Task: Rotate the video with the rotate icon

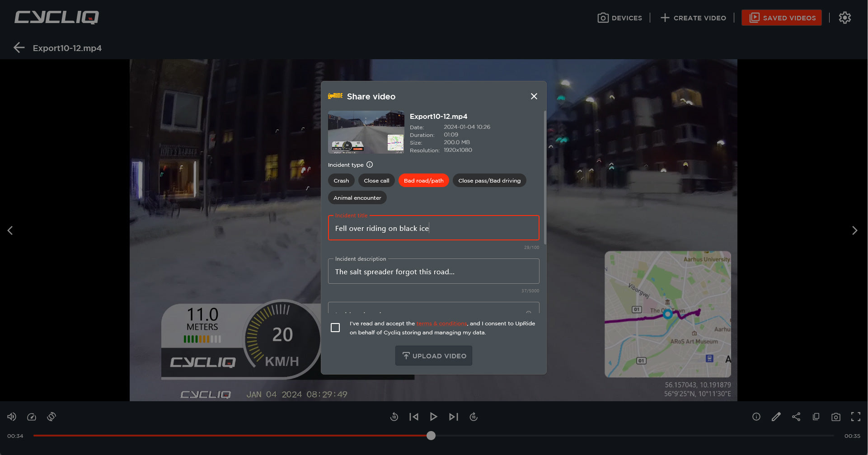Action: [52, 417]
